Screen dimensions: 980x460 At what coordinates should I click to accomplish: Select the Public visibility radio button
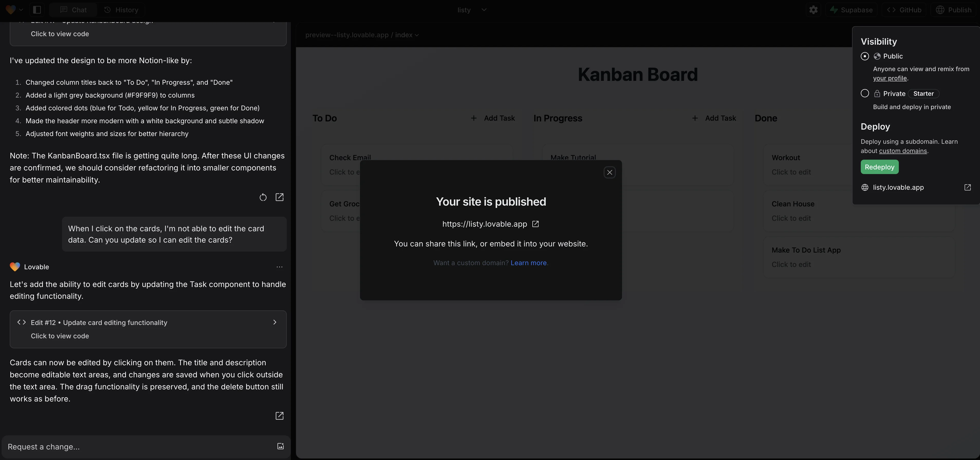point(865,56)
